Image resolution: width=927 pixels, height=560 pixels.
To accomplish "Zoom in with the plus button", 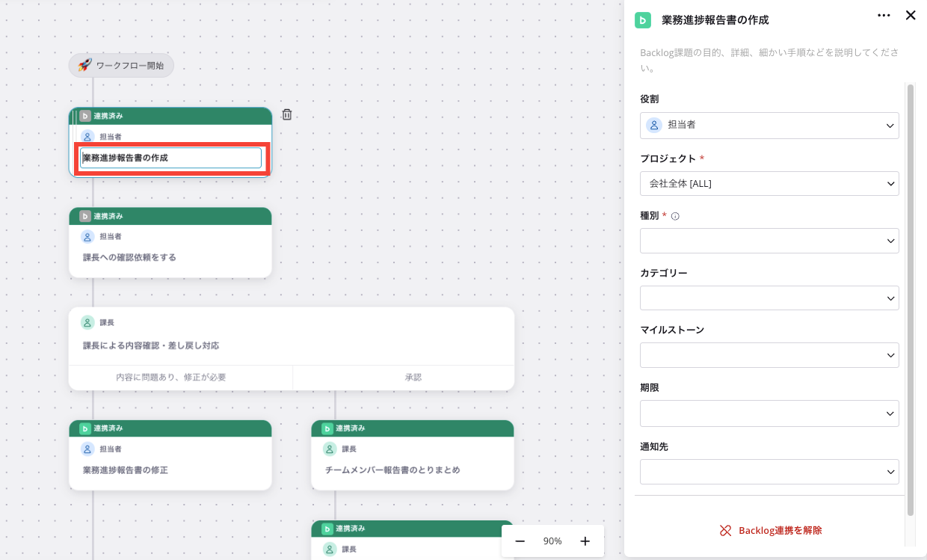I will 585,541.
